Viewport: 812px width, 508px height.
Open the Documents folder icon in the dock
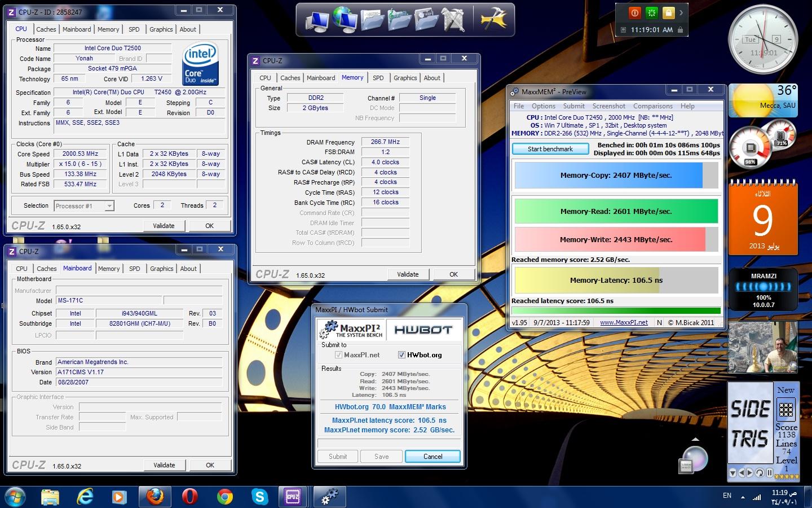point(372,20)
